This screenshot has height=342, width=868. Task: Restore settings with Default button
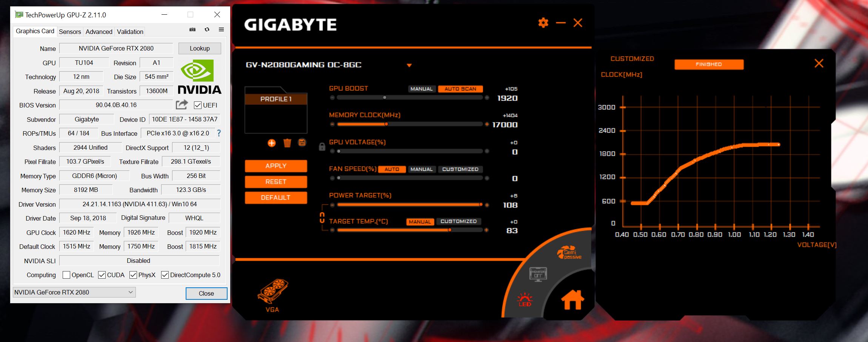[276, 198]
